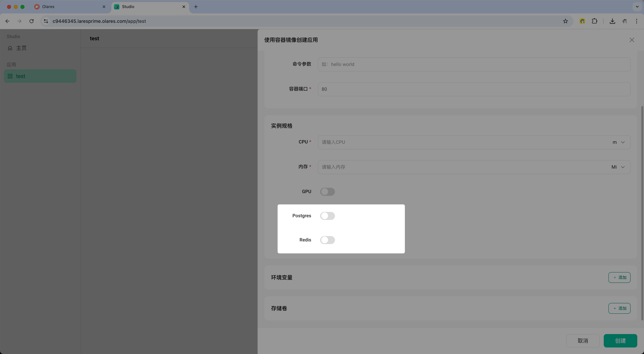Click the container port field showing 80

click(425, 89)
